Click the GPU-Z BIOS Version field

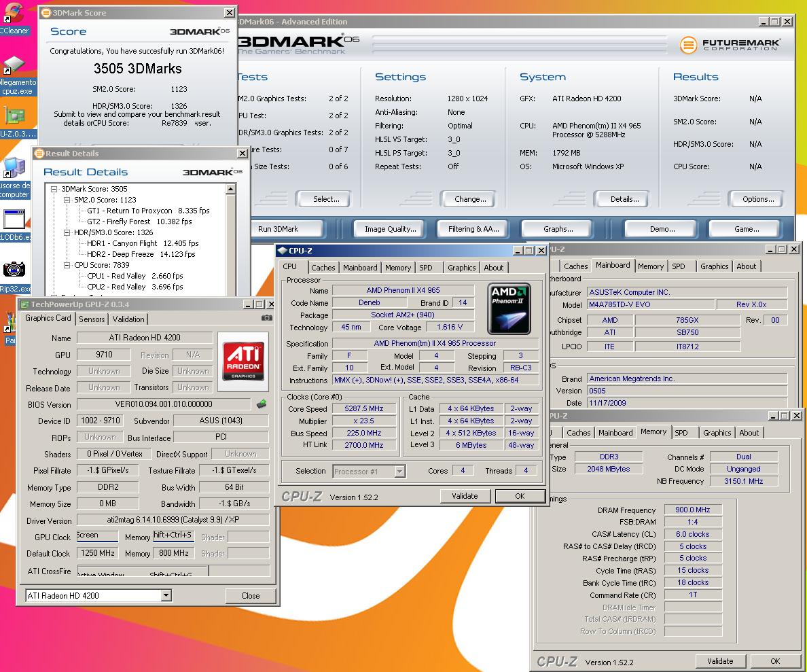164,404
